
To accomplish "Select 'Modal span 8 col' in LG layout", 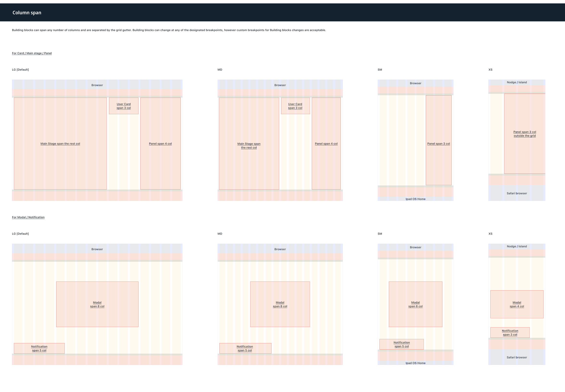I will pos(97,305).
